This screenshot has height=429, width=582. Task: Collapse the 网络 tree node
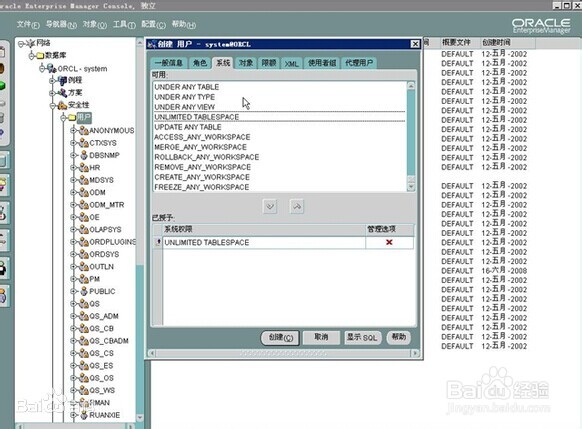click(21, 44)
